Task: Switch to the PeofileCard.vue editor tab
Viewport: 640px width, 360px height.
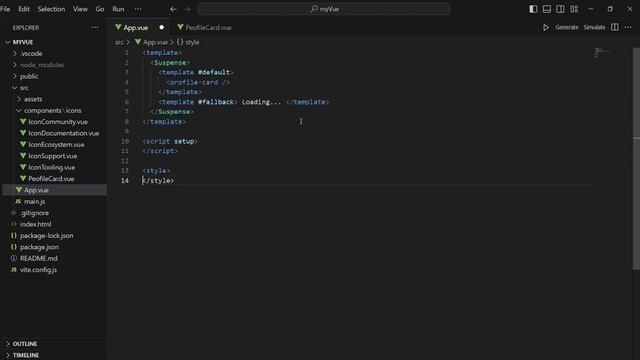Action: pos(208,27)
